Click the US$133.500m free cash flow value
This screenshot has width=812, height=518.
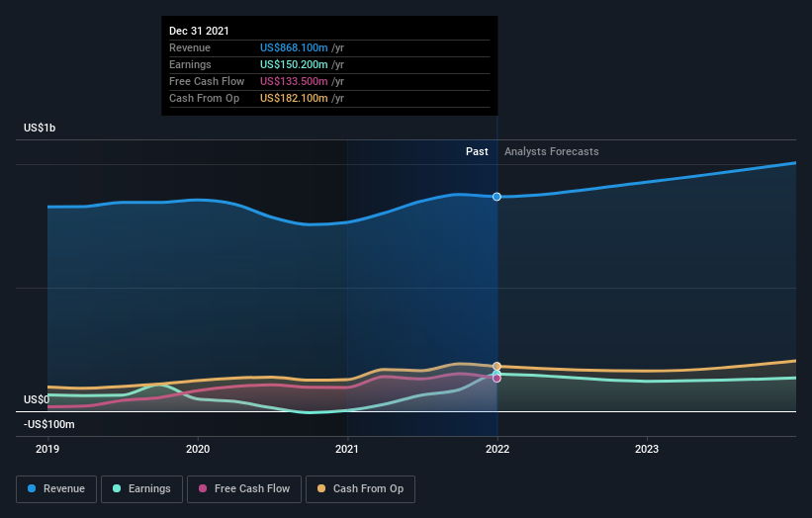(294, 81)
